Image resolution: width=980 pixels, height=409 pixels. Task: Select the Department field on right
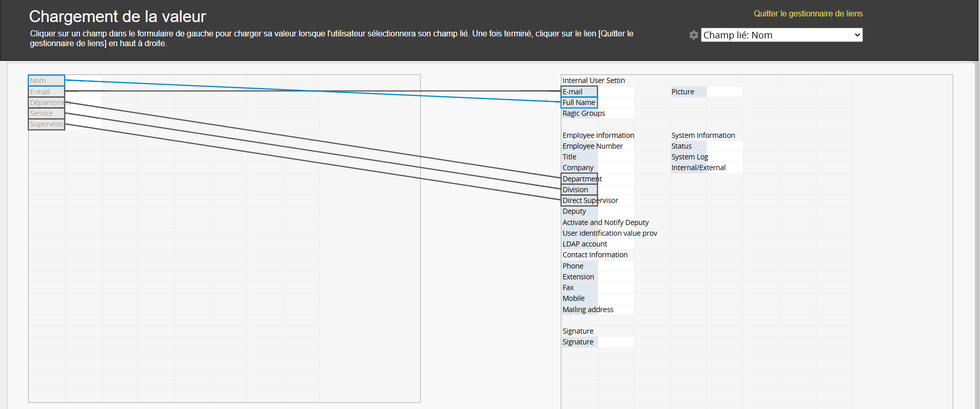click(x=579, y=179)
